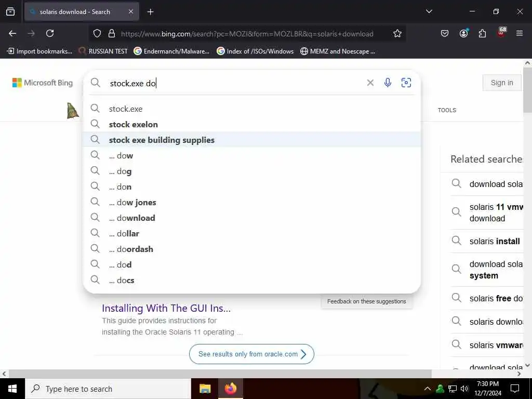This screenshot has width=532, height=399.
Task: Open visual search camera icon
Action: coord(406,83)
